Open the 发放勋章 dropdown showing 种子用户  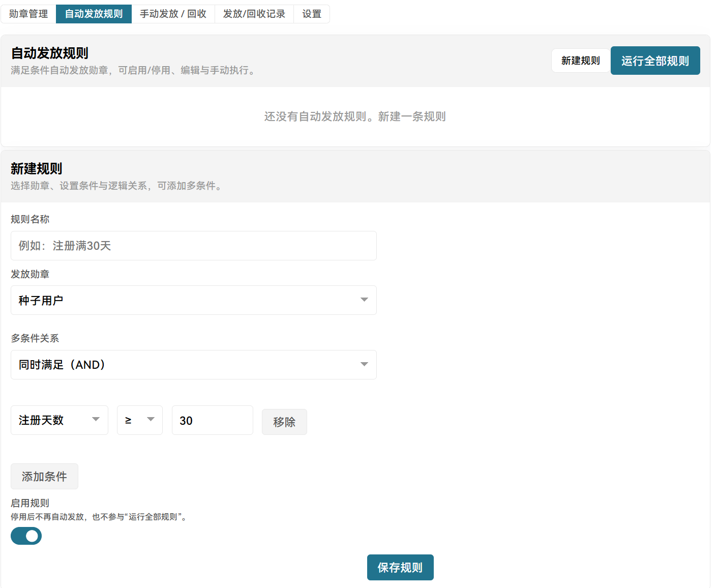(194, 300)
